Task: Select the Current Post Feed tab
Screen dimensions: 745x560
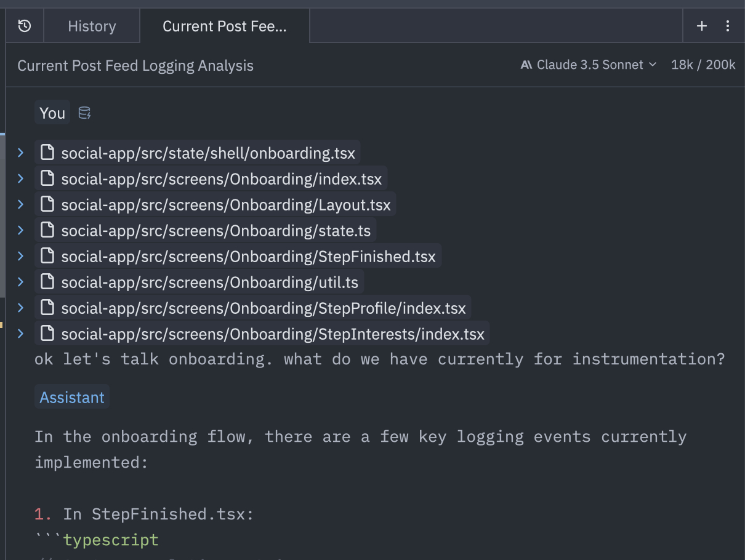Action: tap(224, 26)
